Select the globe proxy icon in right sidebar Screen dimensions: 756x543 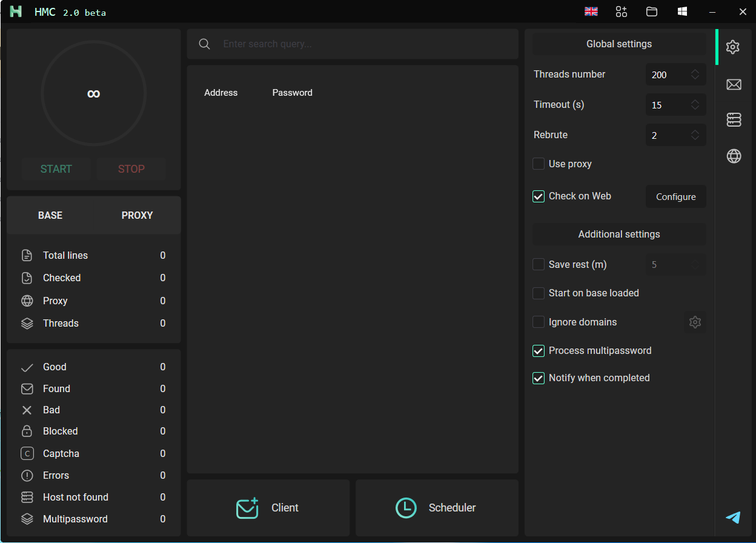click(x=734, y=156)
